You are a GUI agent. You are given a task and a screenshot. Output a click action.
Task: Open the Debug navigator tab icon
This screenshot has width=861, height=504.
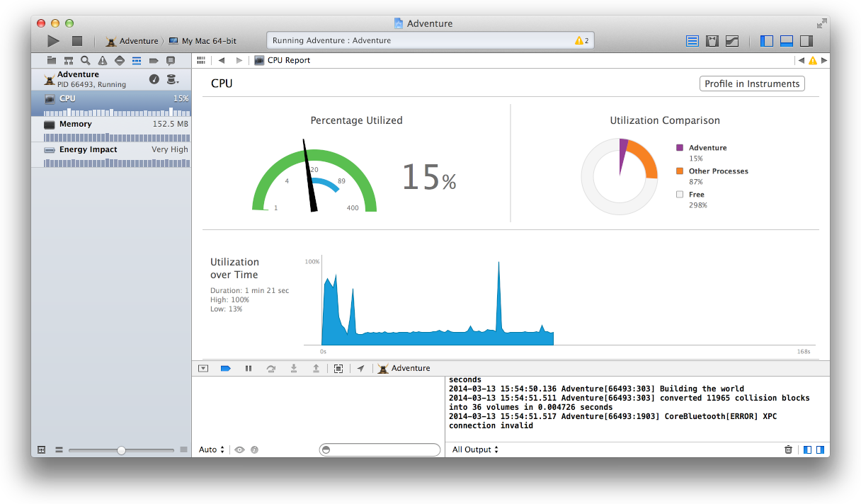coord(137,60)
